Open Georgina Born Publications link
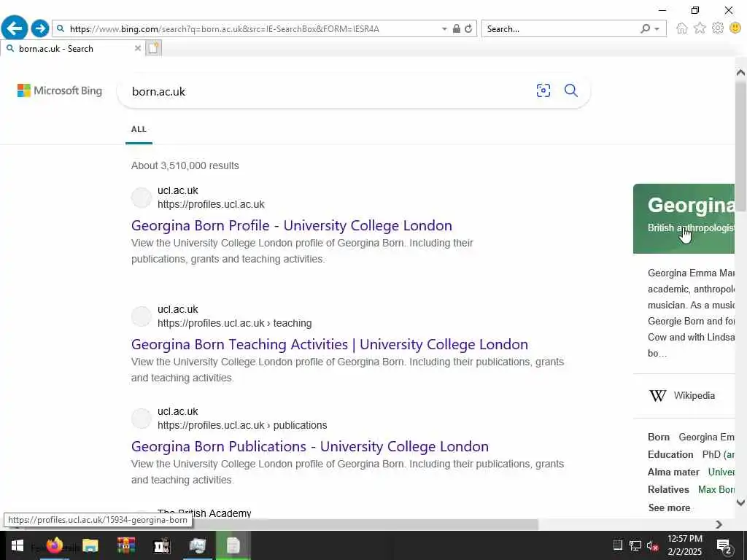Viewport: 747px width, 560px height. click(309, 446)
